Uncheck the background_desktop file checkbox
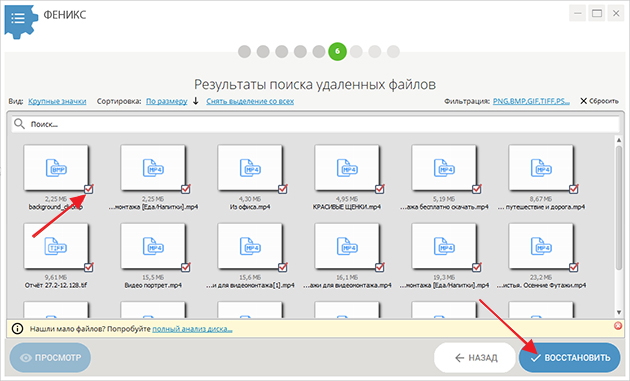The width and height of the screenshot is (630, 381). pos(89,189)
